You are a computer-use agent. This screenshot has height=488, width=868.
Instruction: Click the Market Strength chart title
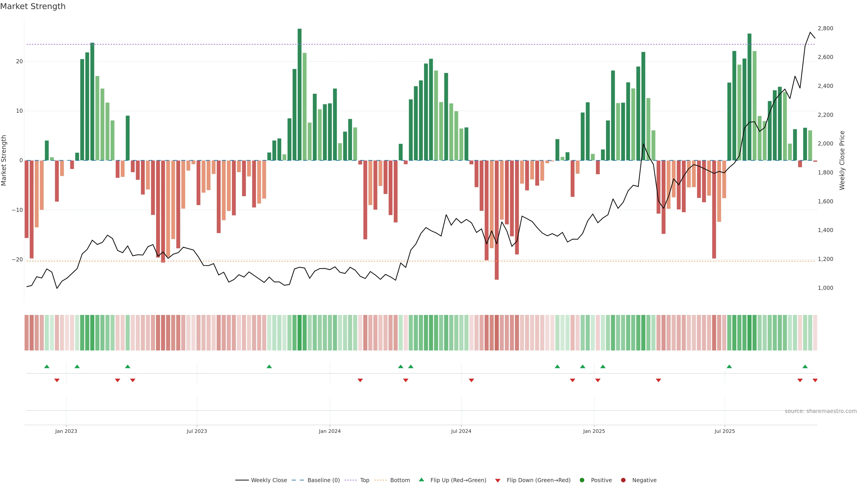[33, 6]
